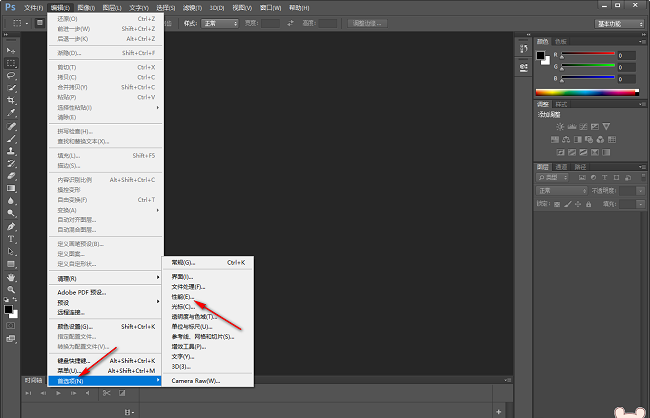Select the Type (T) tool
650x418 pixels.
point(11,239)
